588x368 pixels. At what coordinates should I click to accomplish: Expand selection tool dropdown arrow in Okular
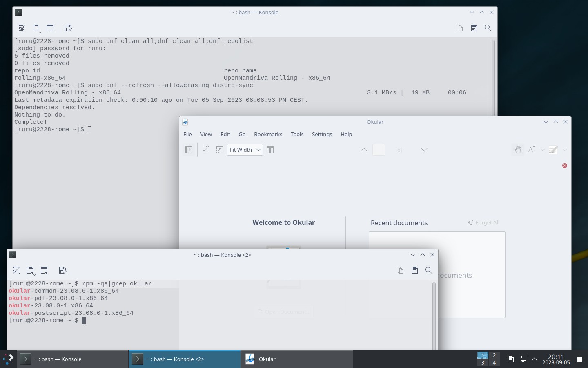click(x=543, y=150)
